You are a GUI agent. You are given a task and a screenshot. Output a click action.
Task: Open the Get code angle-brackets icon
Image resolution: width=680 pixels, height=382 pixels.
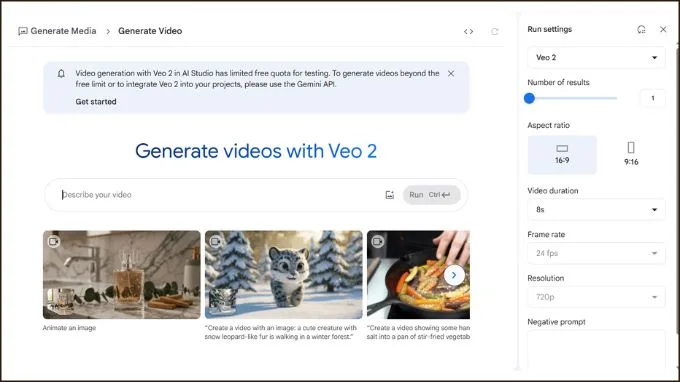468,31
